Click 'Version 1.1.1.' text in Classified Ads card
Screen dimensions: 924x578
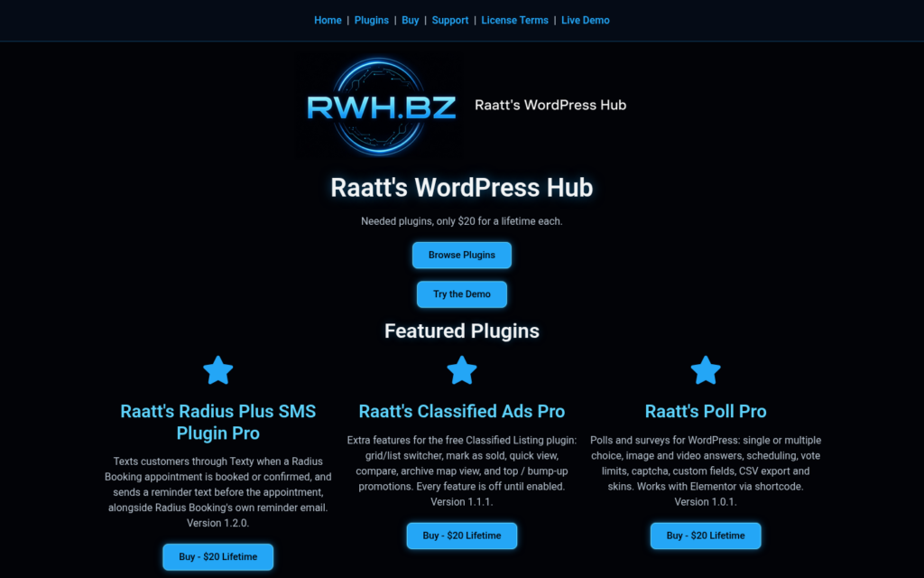[x=462, y=502]
